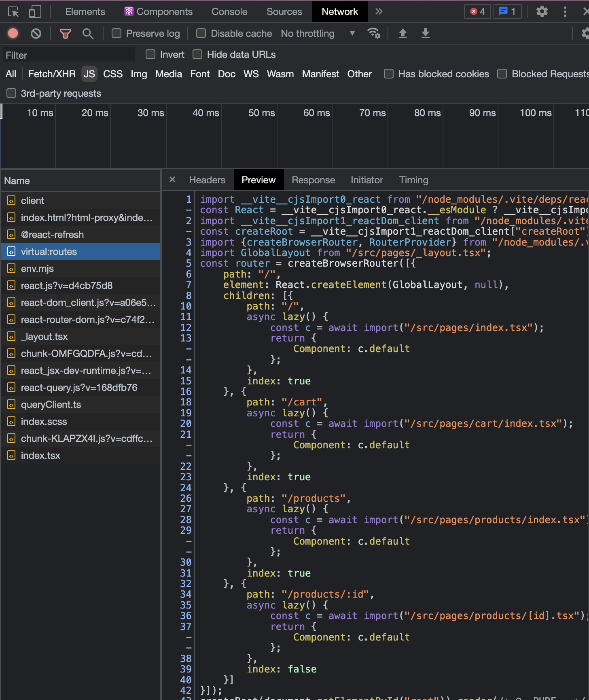Close the request details pane
This screenshot has height=700, width=589.
(x=172, y=179)
